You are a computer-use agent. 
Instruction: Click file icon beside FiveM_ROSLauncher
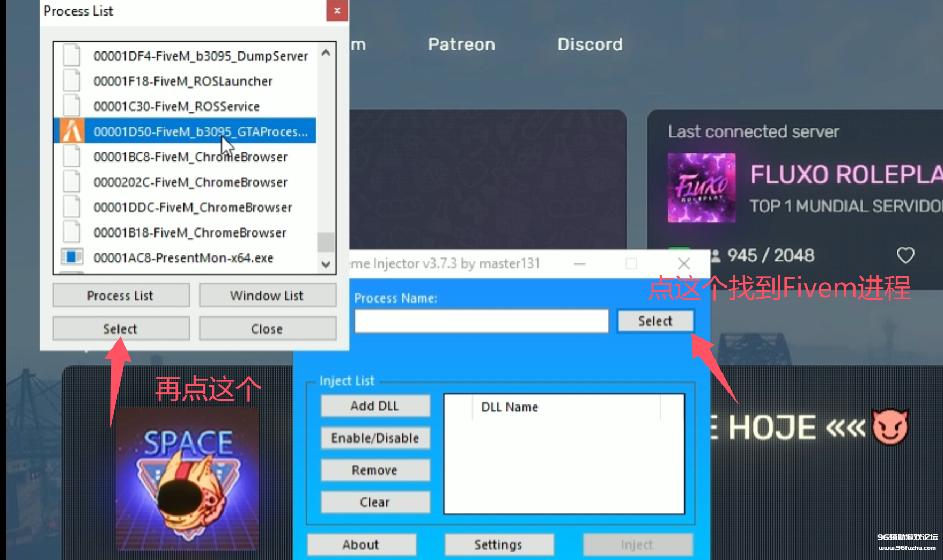[x=71, y=81]
